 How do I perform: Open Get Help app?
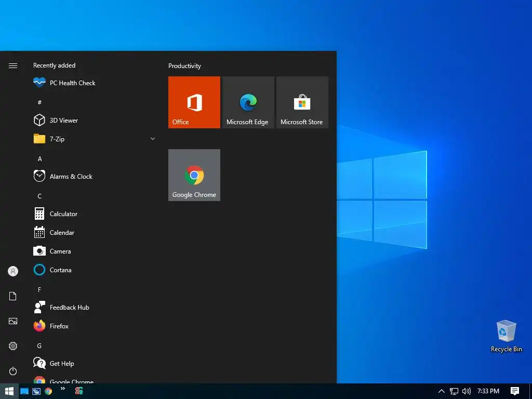click(94, 363)
